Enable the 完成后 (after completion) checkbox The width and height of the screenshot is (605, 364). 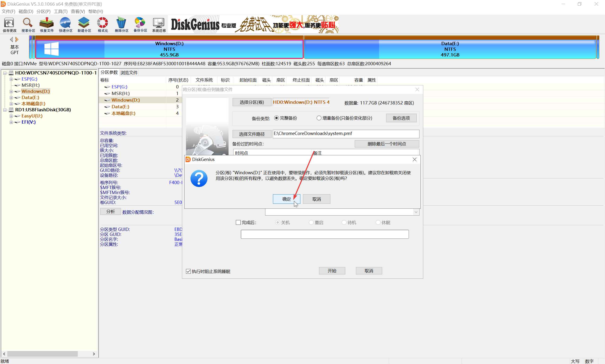coord(238,222)
